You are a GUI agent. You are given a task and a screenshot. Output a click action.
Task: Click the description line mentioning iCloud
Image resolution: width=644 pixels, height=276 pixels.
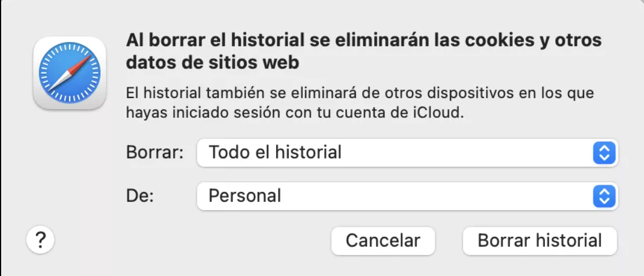click(x=295, y=113)
